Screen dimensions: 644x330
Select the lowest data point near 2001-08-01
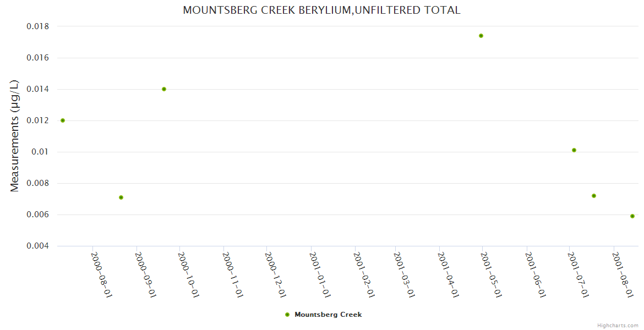(632, 216)
